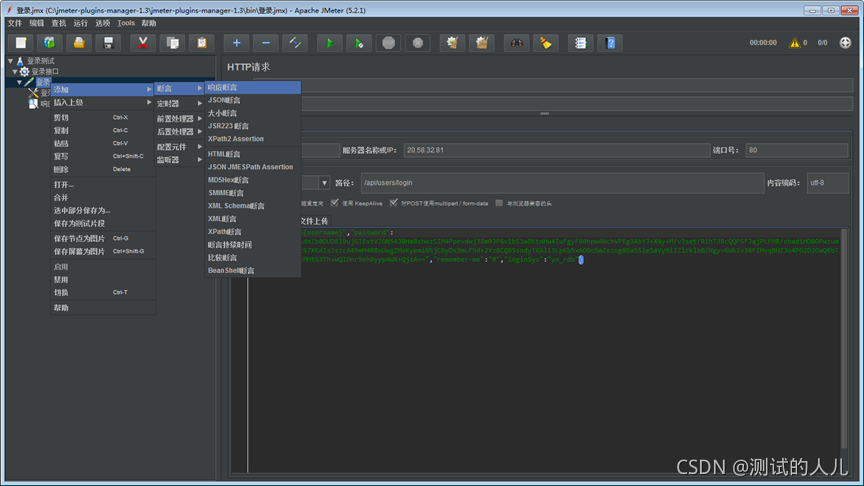The width and height of the screenshot is (864, 486).
Task: Expand the 监听器 submenu
Action: pos(179,160)
